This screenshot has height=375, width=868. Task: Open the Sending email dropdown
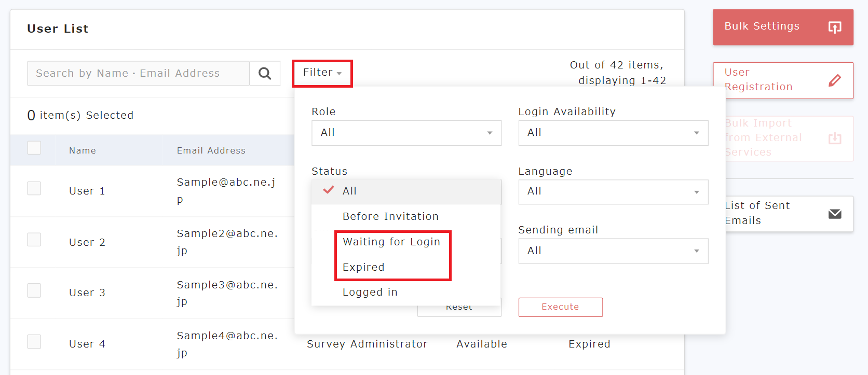pos(613,251)
